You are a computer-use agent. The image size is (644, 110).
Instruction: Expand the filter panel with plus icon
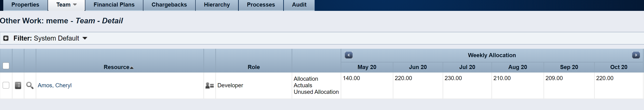click(6, 38)
